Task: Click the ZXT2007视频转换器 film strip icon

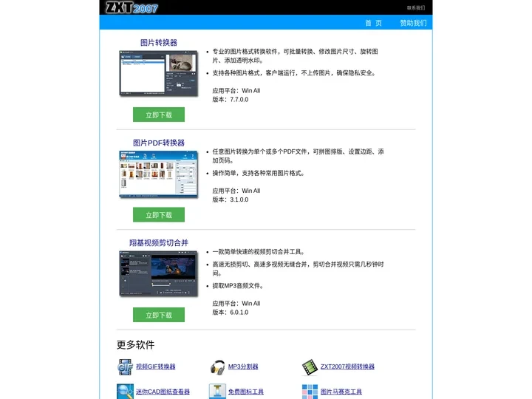Action: (310, 367)
